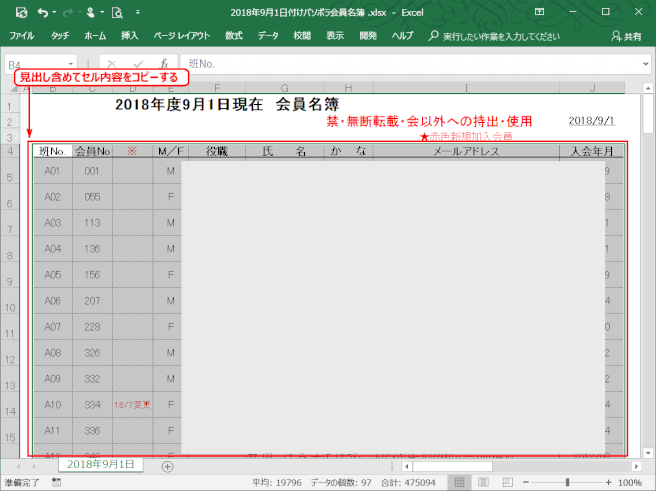
Task: Switch to the 校閲 tab
Action: 302,36
